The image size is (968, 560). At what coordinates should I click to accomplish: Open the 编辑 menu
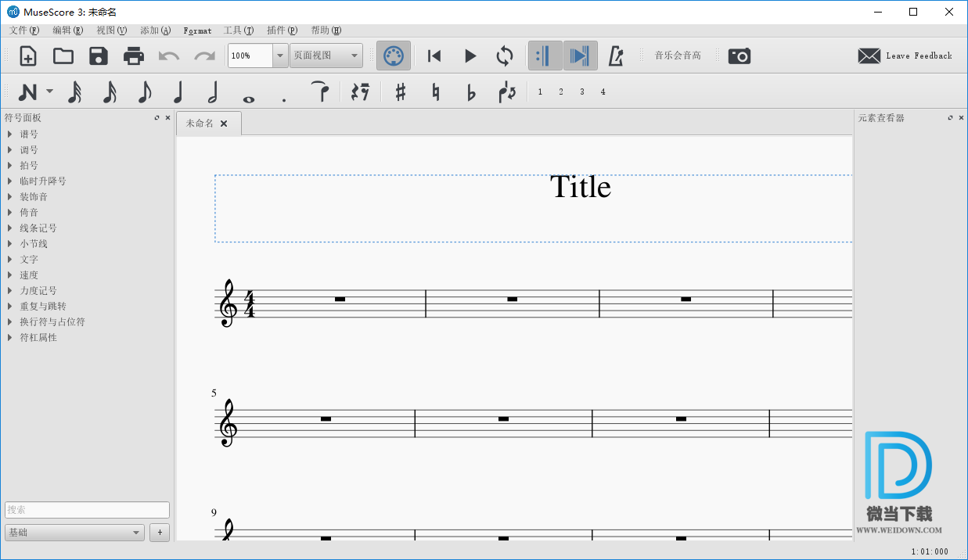(68, 31)
